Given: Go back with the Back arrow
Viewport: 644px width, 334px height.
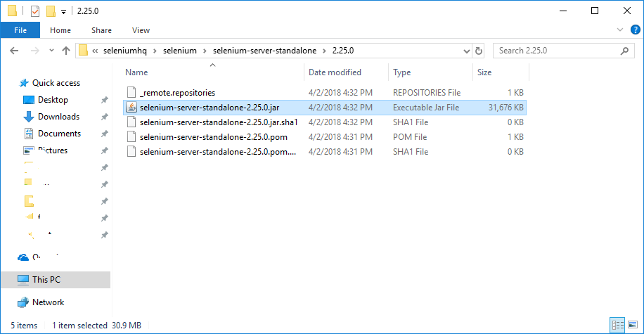Looking at the screenshot, I should pyautogui.click(x=14, y=51).
